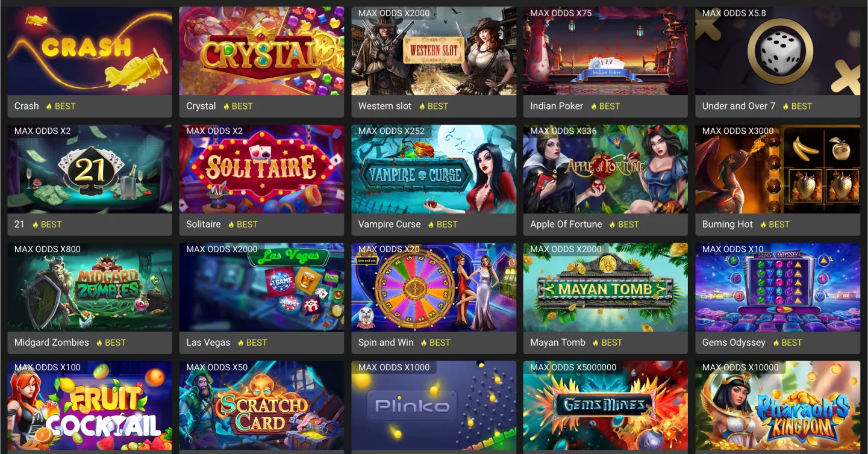Screen dimensions: 868x454
Task: Open the Plinko game tile
Action: pyautogui.click(x=434, y=407)
